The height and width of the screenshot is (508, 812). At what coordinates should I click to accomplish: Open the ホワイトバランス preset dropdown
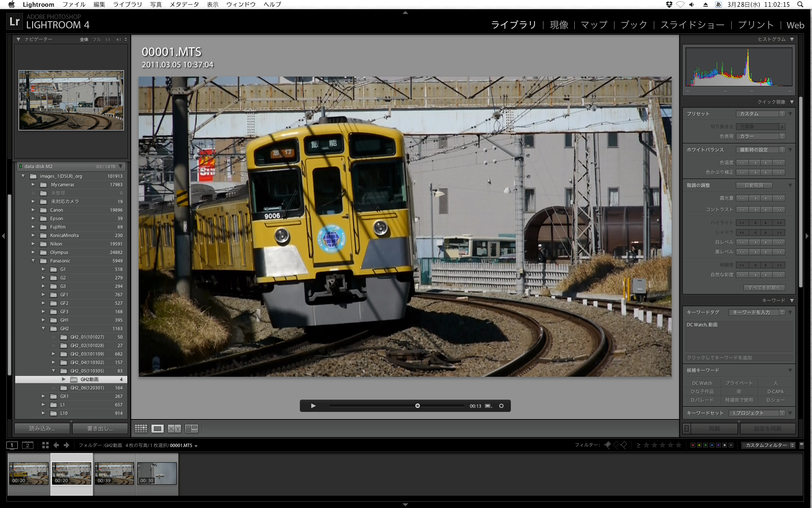point(760,149)
